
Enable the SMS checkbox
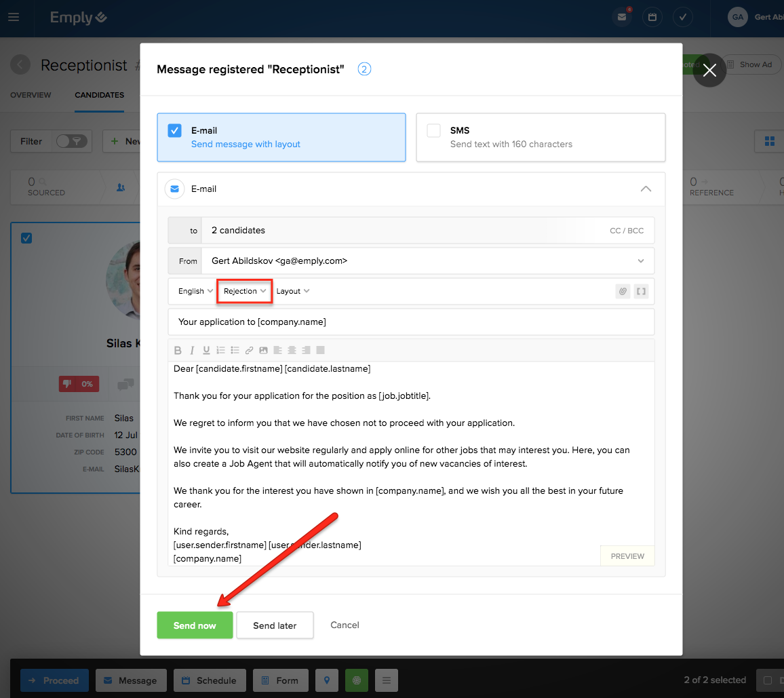434,131
